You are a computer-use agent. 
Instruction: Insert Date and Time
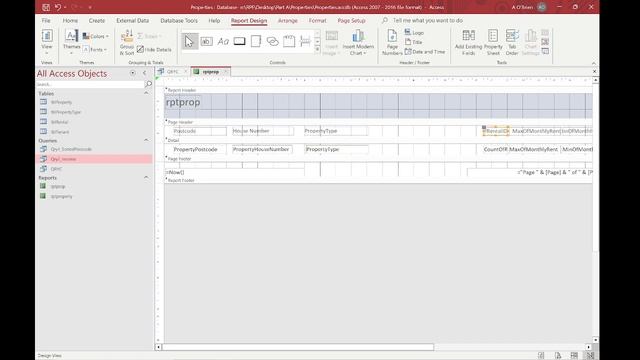point(425,52)
